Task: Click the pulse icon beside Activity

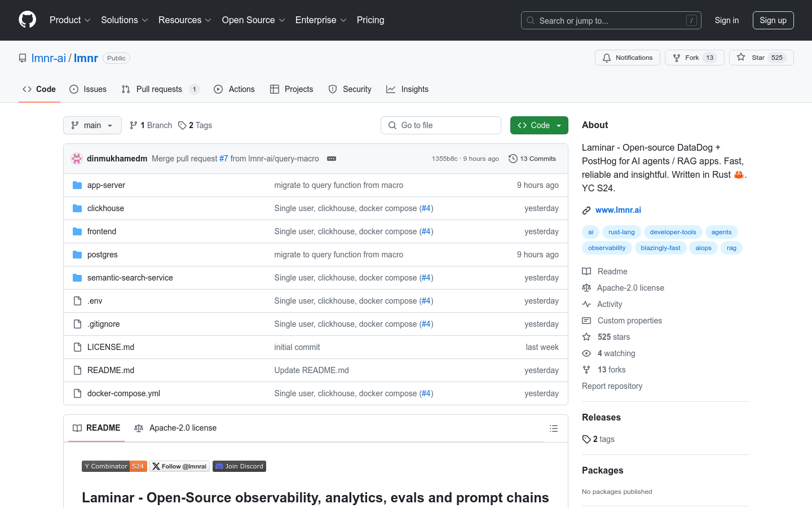Action: pyautogui.click(x=586, y=304)
